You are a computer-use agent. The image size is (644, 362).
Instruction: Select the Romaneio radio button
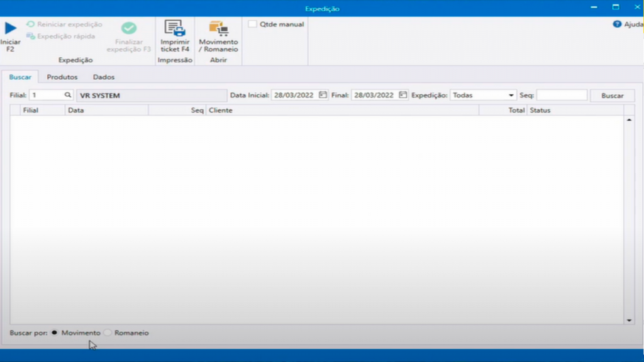coord(108,332)
